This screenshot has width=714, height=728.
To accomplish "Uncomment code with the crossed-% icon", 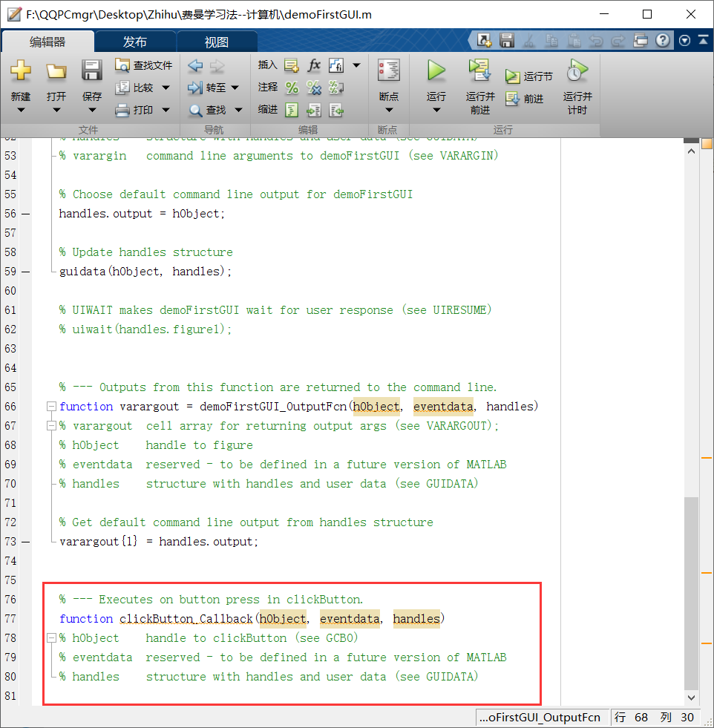I will [313, 88].
